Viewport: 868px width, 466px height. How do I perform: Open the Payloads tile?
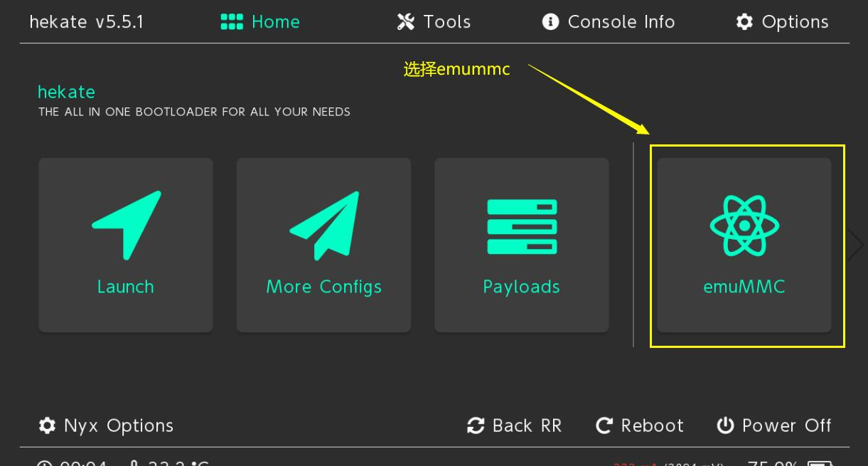pyautogui.click(x=522, y=245)
